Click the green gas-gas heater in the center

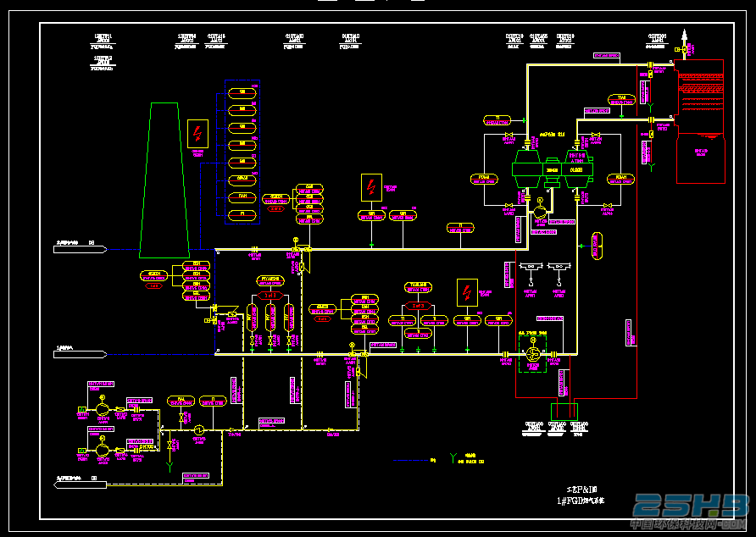[x=553, y=169]
